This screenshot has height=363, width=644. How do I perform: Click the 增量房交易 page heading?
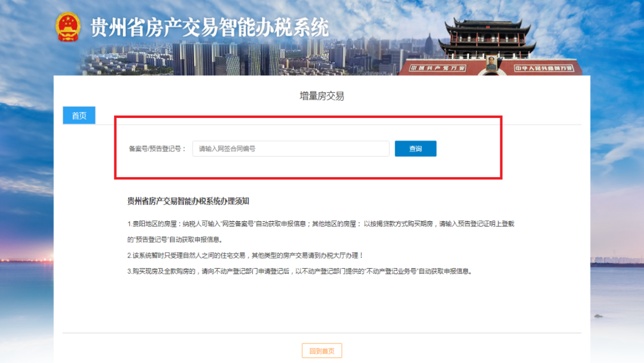pyautogui.click(x=322, y=96)
